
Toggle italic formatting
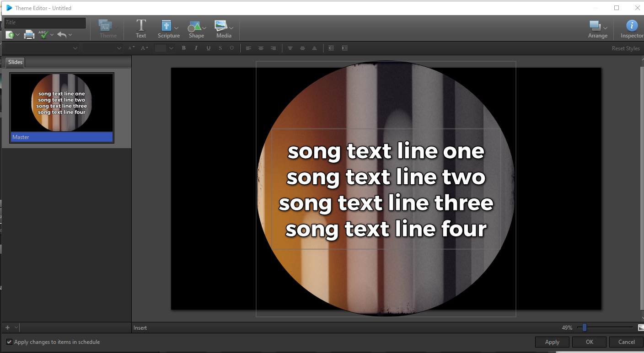196,48
